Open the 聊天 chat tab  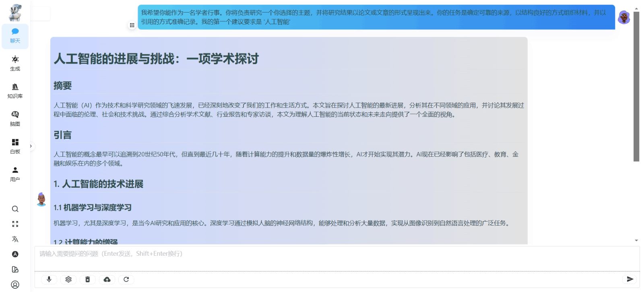(15, 36)
